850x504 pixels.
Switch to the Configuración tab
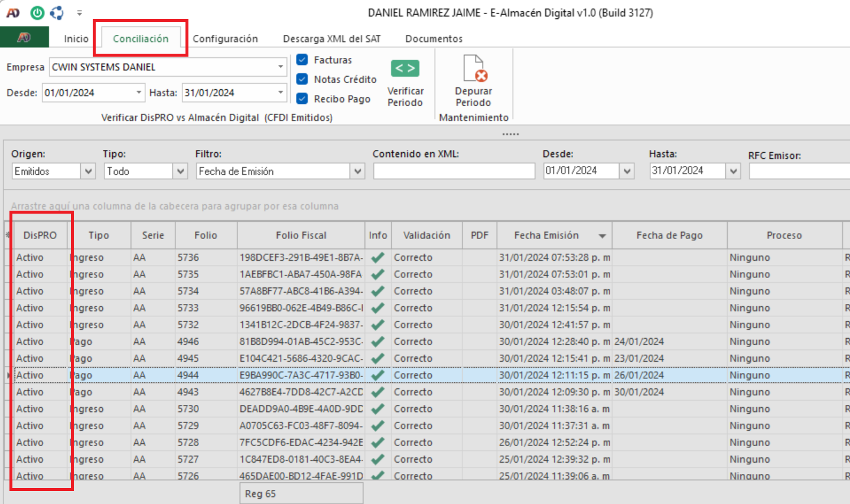(x=225, y=38)
